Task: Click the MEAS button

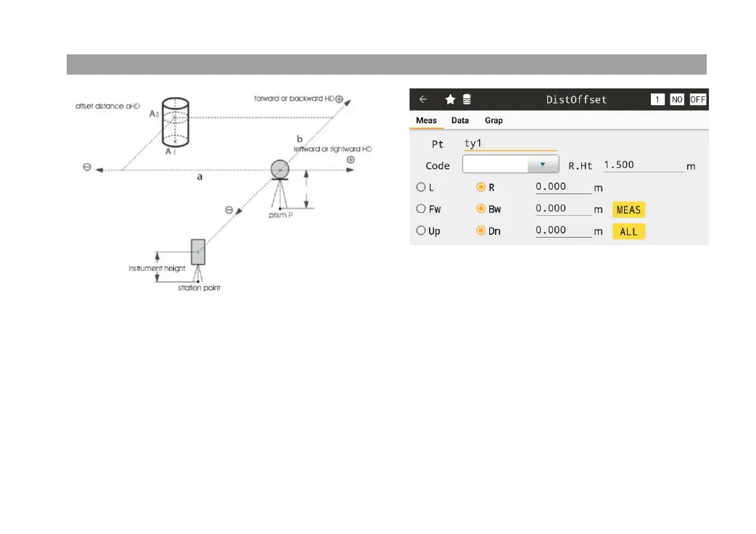Action: click(x=628, y=209)
